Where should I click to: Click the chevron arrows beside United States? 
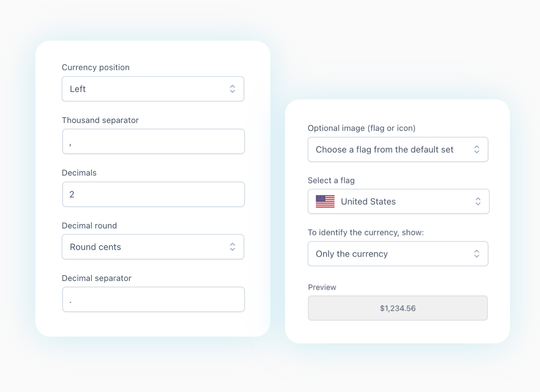[x=478, y=201]
